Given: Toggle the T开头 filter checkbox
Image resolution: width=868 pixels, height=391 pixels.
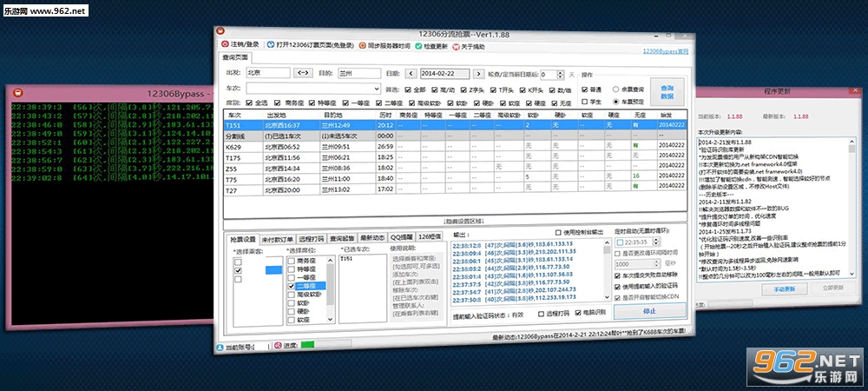Looking at the screenshot, I should pyautogui.click(x=493, y=89).
